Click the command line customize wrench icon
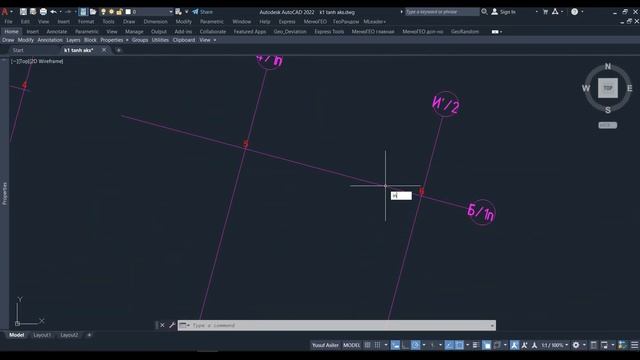This screenshot has height=360, width=640. [172, 325]
